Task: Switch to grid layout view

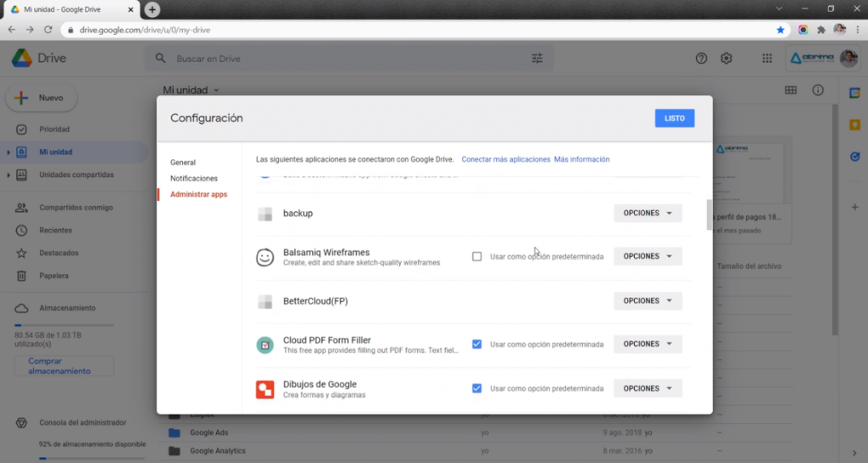Action: coord(791,90)
